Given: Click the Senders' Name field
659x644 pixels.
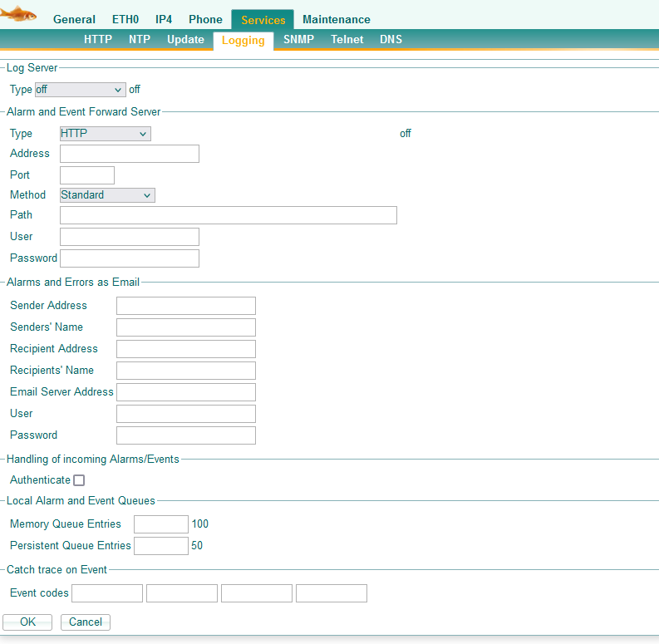Looking at the screenshot, I should [x=186, y=327].
